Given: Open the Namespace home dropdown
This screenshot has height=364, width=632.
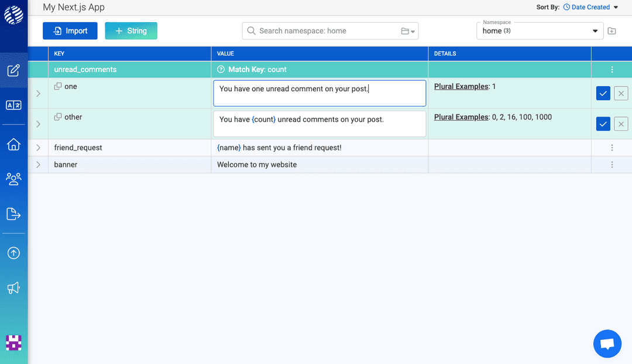Looking at the screenshot, I should [x=541, y=31].
